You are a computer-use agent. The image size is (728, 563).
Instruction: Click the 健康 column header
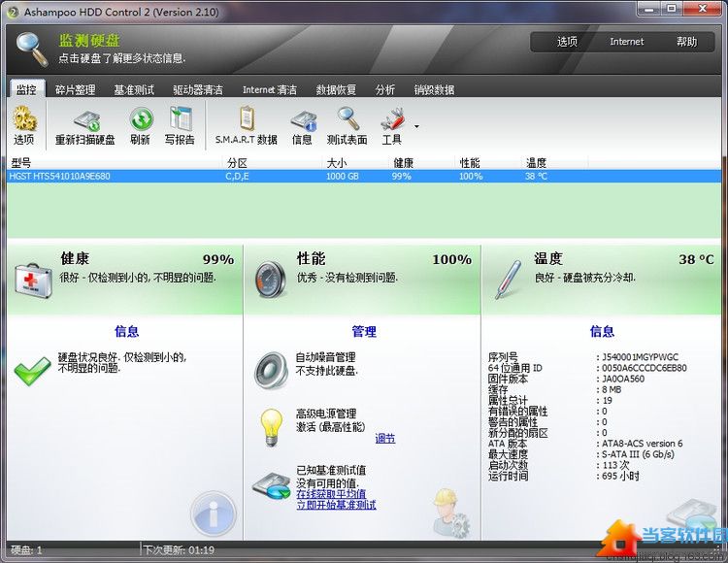click(403, 162)
